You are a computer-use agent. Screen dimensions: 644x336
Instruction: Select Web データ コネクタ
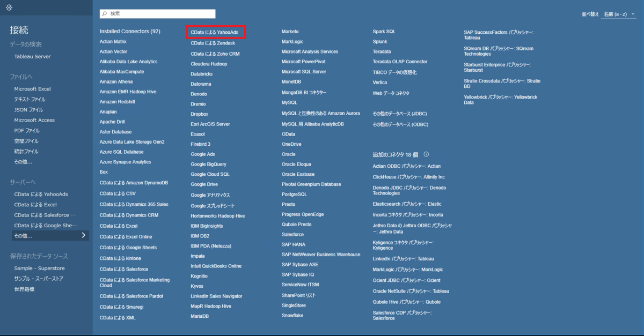391,93
